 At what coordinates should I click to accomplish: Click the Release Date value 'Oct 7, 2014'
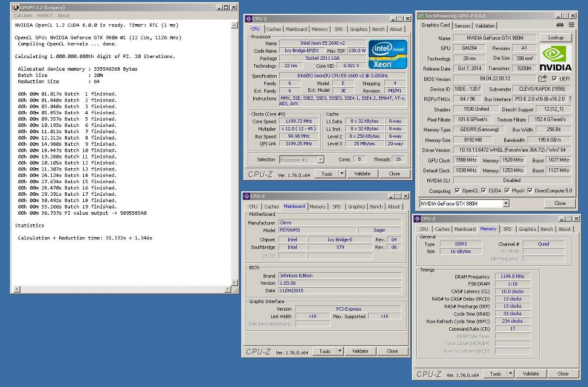[469, 68]
